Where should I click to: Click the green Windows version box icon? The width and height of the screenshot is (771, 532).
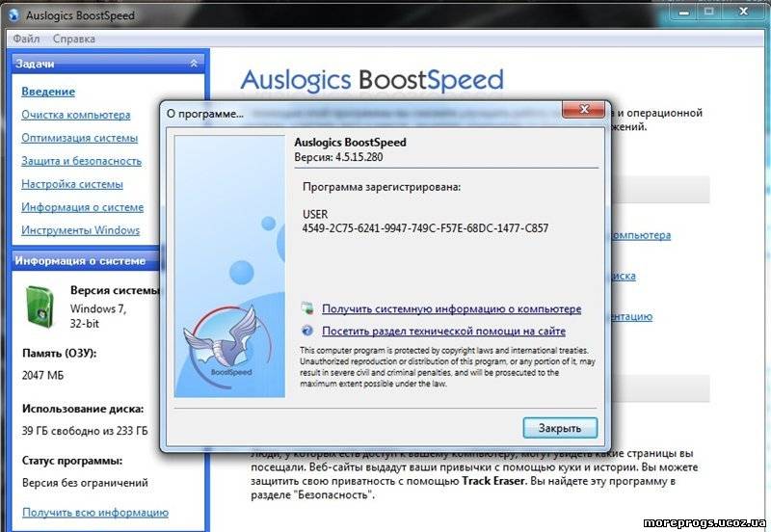pos(40,306)
